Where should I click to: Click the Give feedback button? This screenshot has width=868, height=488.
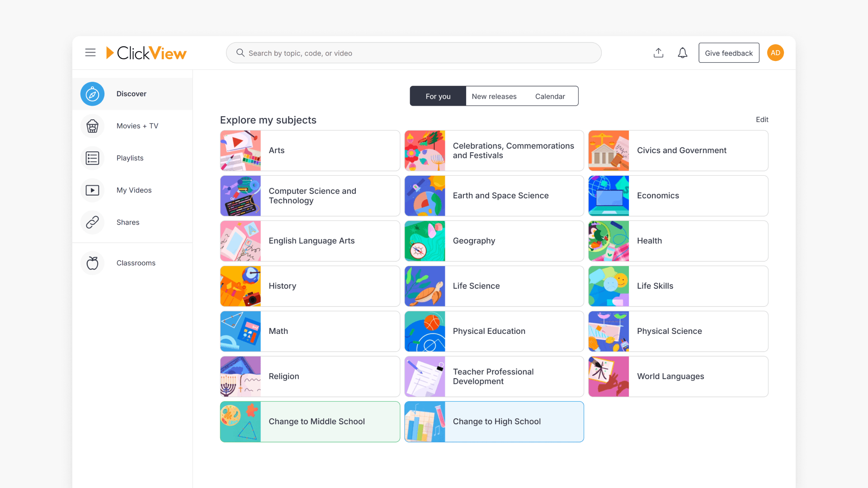729,52
